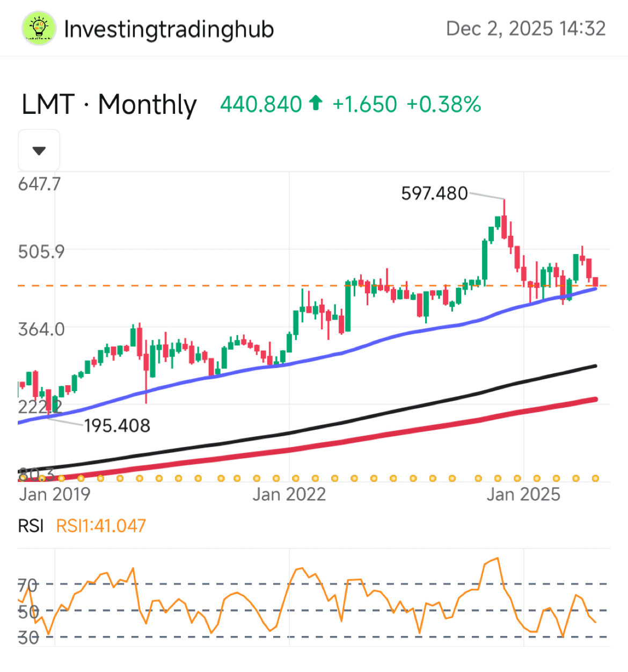Screen dimensions: 628x672
Task: Click the Jan 2025 timeline label
Action: [523, 494]
